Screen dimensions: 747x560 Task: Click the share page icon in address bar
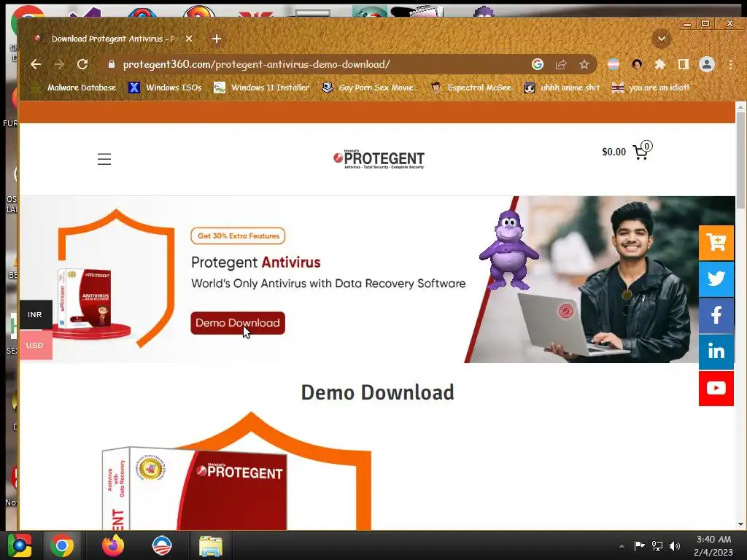point(561,64)
